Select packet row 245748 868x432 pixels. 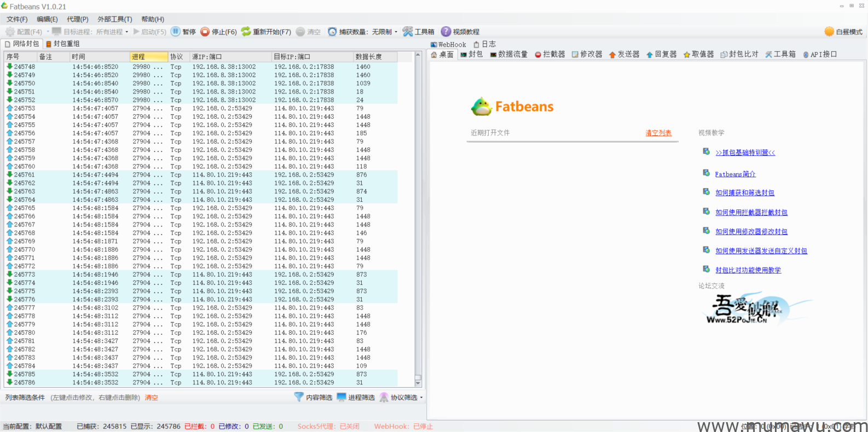click(x=201, y=67)
